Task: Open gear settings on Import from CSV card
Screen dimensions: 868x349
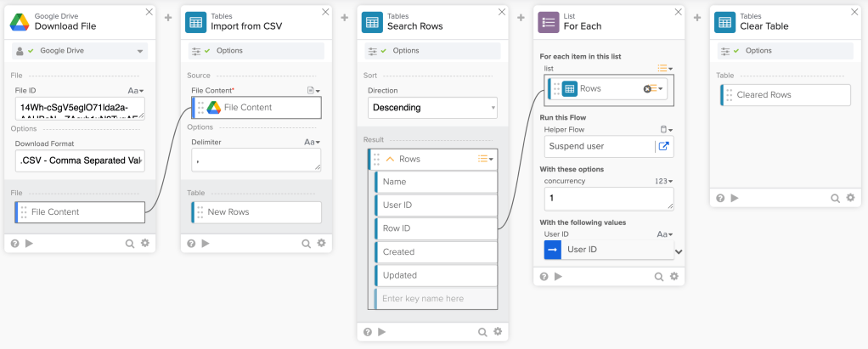Action: 321,243
